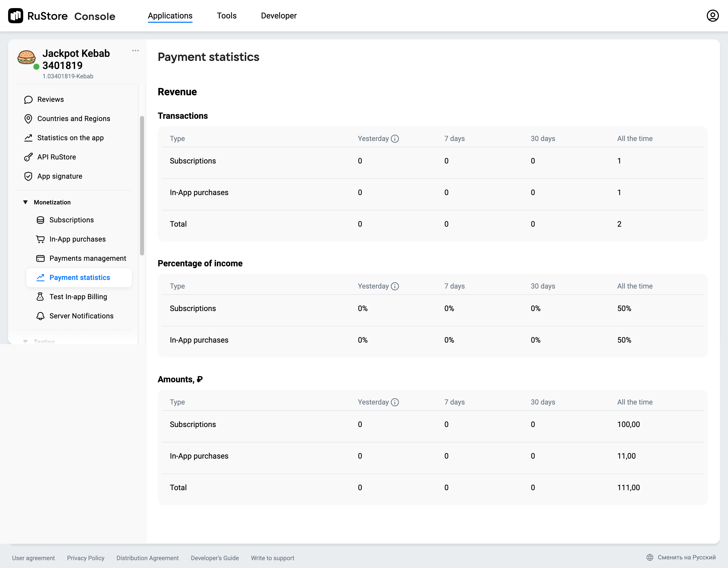Open Test In-app Billing item
This screenshot has width=728, height=568.
(x=78, y=297)
